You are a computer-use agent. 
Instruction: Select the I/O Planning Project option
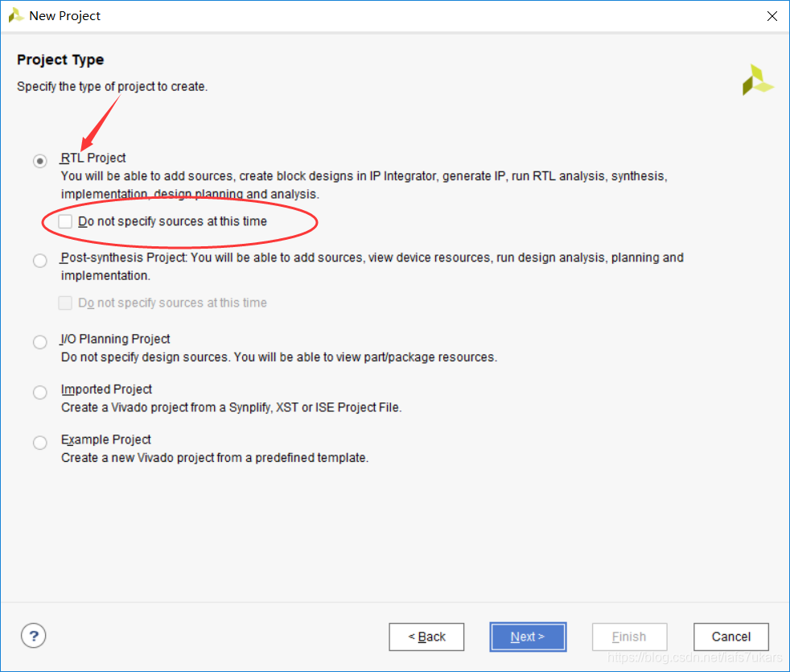click(39, 342)
